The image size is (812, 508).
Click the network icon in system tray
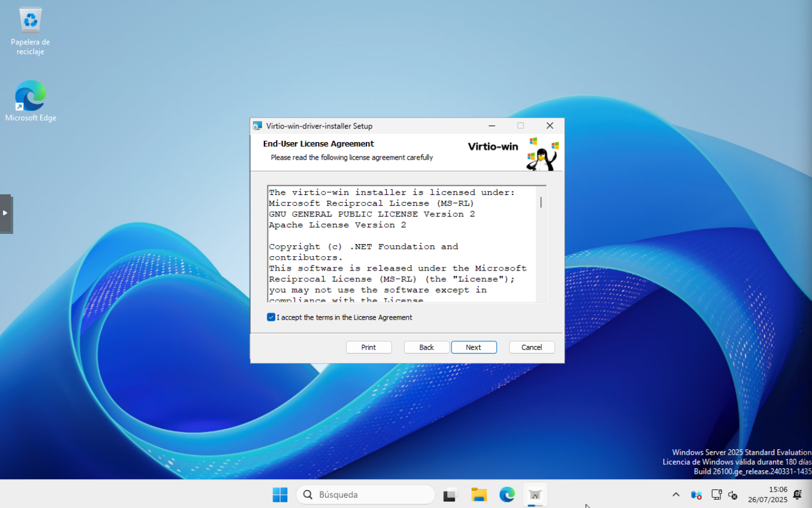point(716,495)
